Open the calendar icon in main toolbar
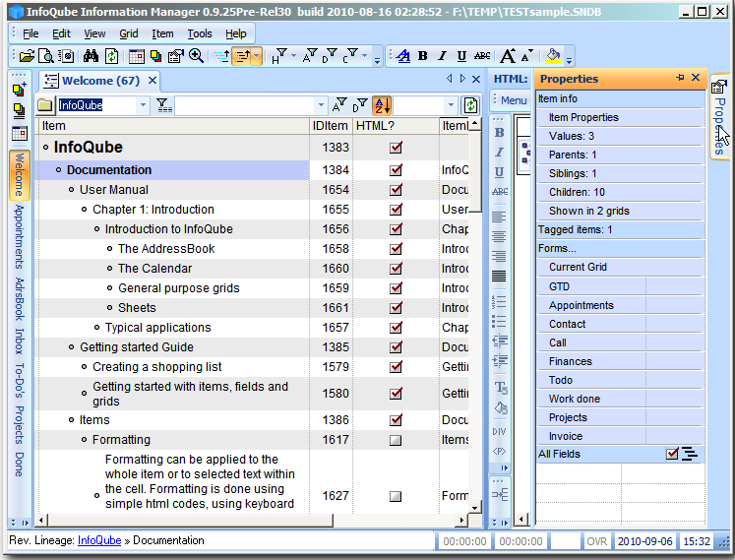The height and width of the screenshot is (560, 735). 137,56
